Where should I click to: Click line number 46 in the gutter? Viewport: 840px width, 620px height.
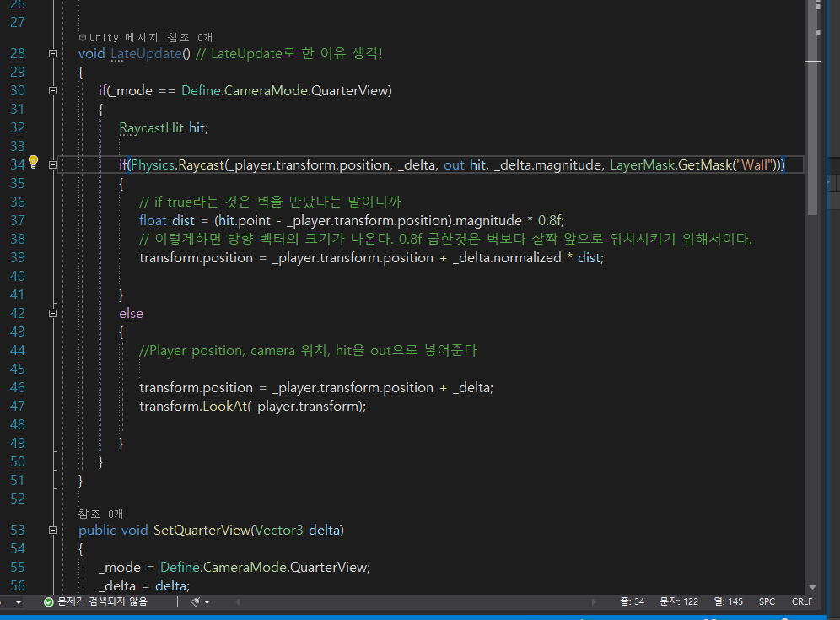pyautogui.click(x=17, y=387)
